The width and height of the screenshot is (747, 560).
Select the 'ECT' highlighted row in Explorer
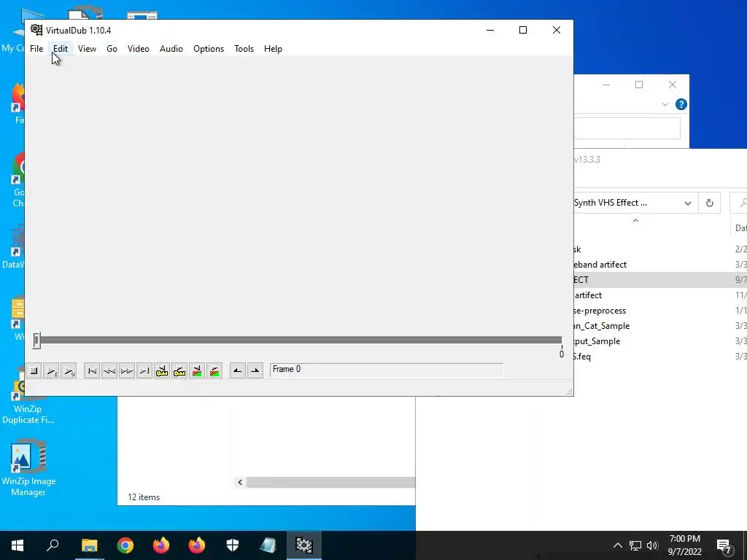tap(660, 279)
